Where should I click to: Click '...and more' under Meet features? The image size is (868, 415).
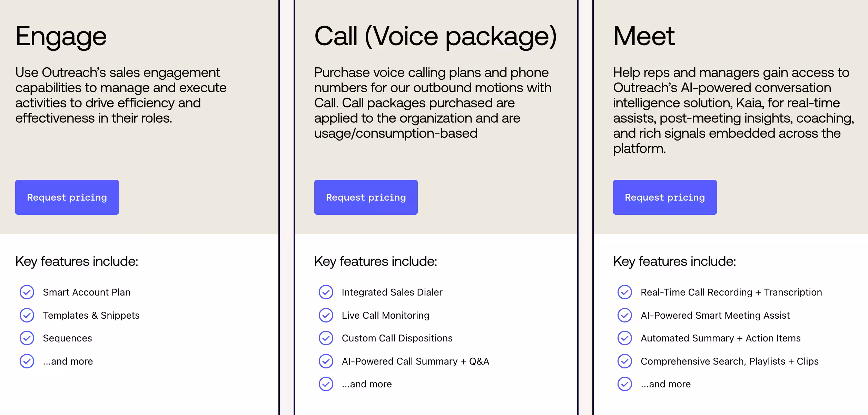click(x=666, y=384)
